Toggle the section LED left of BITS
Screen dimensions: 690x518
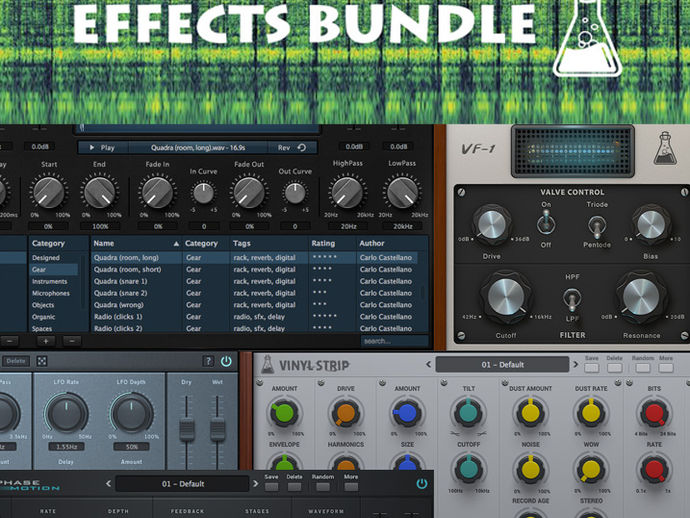628,383
